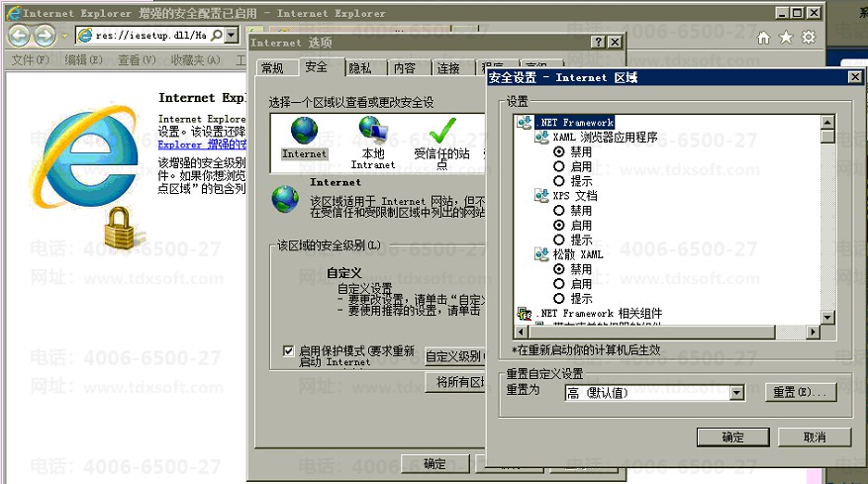Image resolution: width=868 pixels, height=484 pixels.
Task: Click the 将所有区域 reset button
Action: coord(457,381)
